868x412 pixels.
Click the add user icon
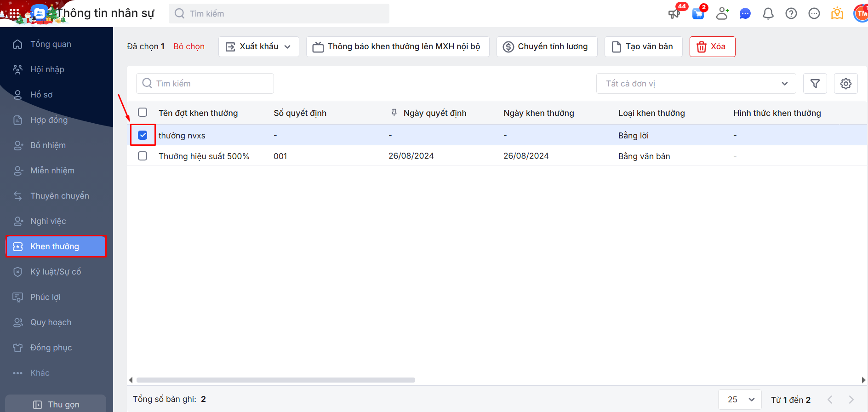(x=722, y=14)
